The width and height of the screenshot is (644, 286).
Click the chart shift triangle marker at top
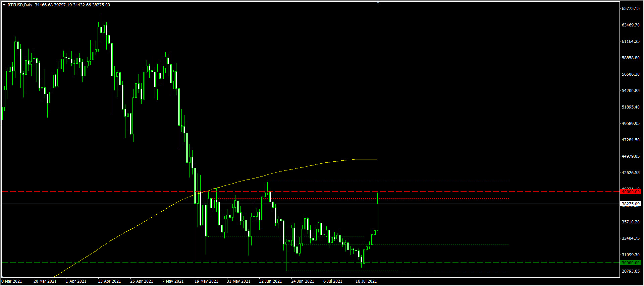378,2
